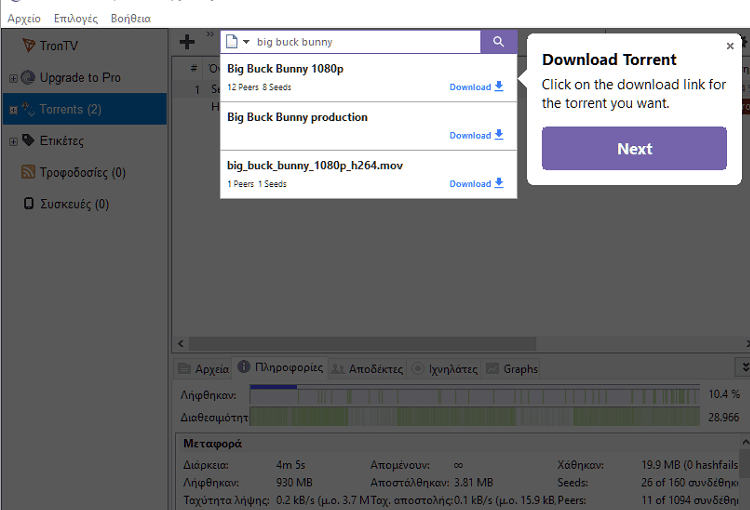Download Big Buck Bunny 1080p torrent
Viewport: 750px width, 510px height.
point(476,87)
